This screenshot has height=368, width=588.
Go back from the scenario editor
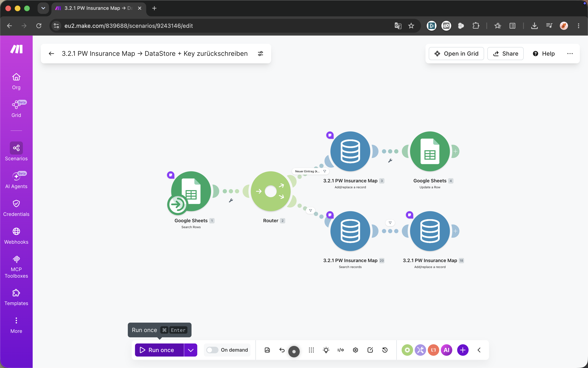click(51, 54)
